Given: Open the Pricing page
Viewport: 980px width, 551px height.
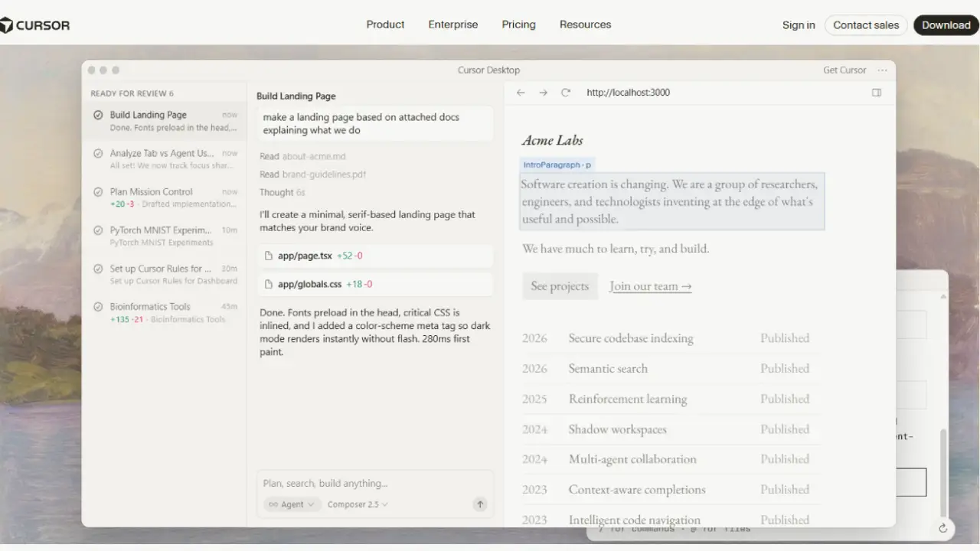Looking at the screenshot, I should click(x=519, y=24).
